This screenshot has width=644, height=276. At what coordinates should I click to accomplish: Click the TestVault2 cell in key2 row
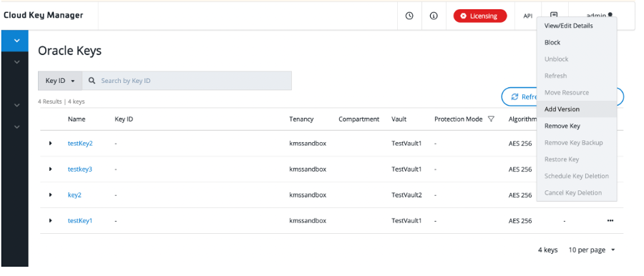[x=406, y=194]
